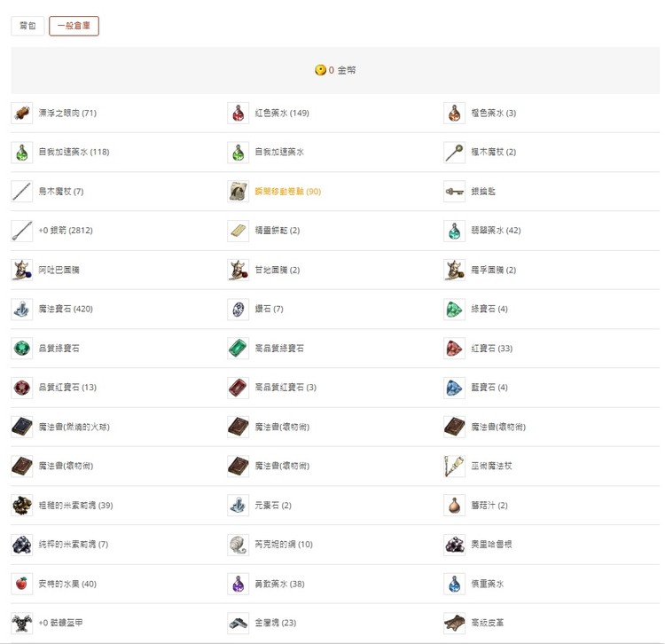Switch to the 背包 tab
665x644 pixels.
27,26
